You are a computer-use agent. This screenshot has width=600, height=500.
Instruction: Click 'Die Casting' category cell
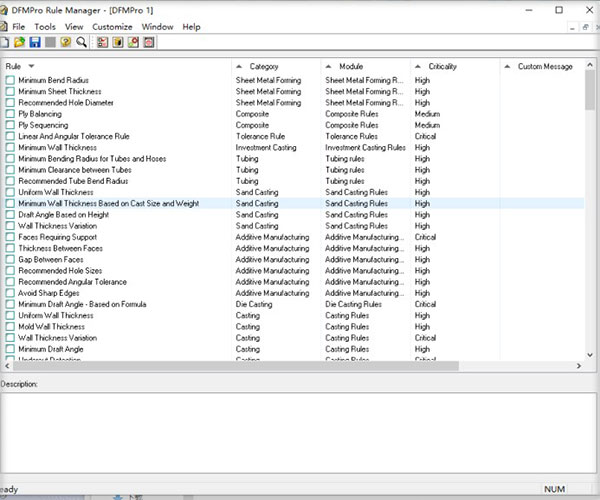254,304
